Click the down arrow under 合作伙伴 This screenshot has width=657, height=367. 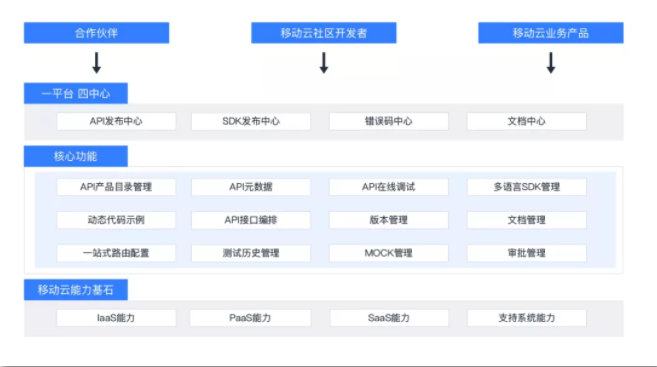(96, 63)
